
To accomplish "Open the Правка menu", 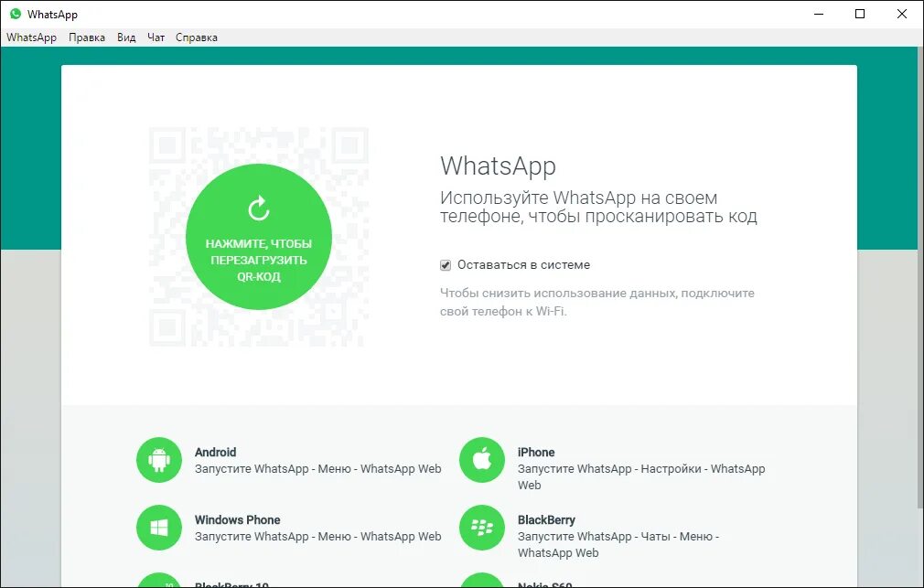I will (87, 37).
